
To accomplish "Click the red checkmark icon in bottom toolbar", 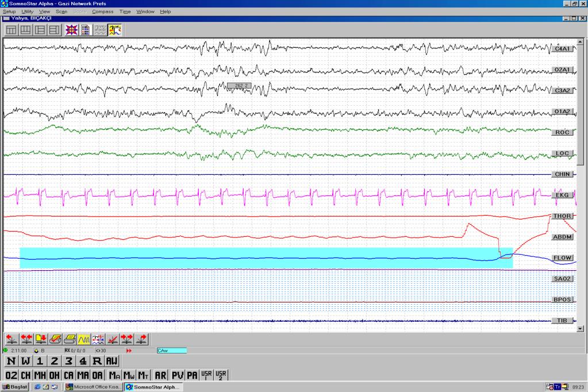I will (x=113, y=339).
